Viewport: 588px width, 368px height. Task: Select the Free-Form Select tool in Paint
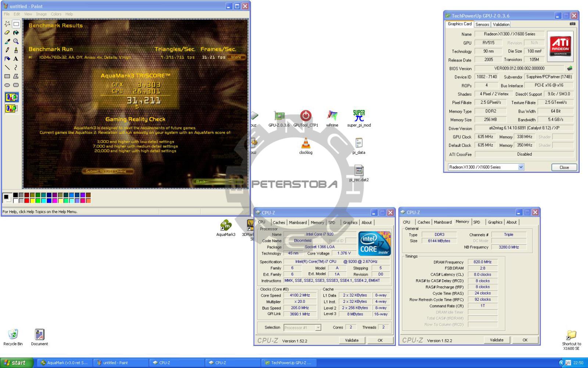pos(7,24)
